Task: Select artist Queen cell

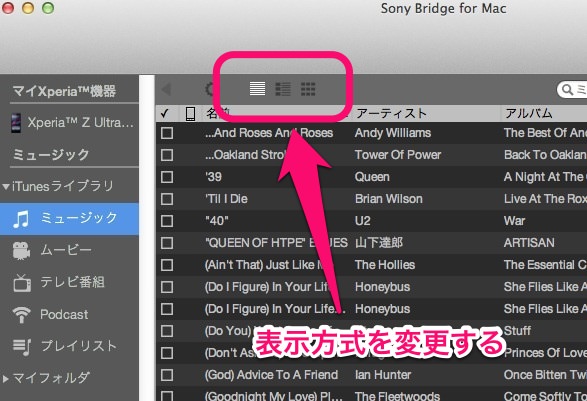Action: (x=372, y=177)
